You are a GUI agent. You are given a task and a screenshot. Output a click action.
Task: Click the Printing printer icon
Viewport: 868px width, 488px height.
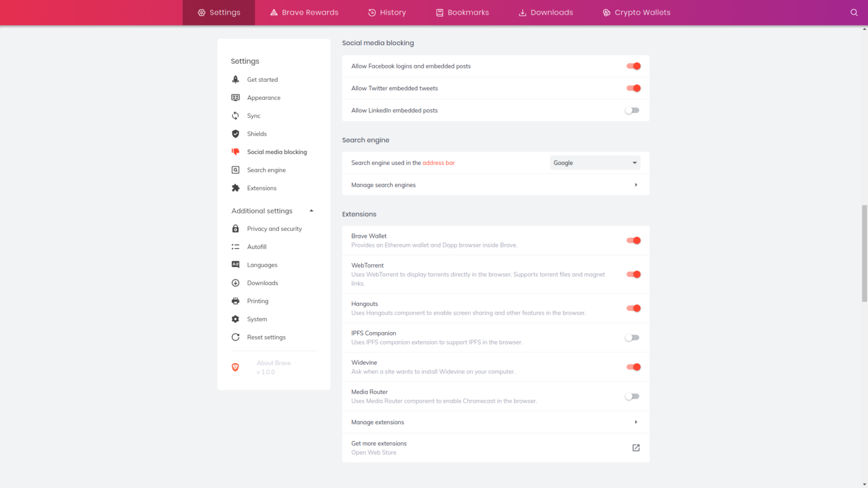point(236,301)
